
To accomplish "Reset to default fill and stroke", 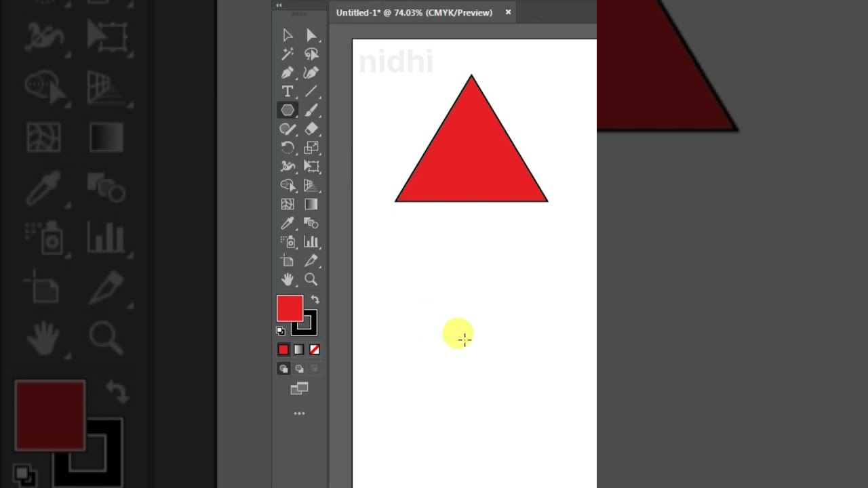I will click(x=281, y=331).
